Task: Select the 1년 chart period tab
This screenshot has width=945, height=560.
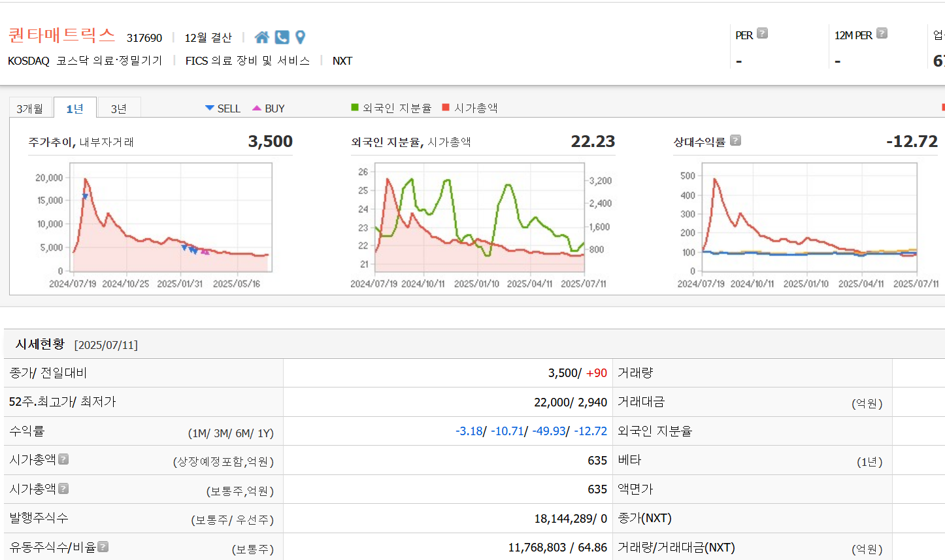Action: pos(75,108)
